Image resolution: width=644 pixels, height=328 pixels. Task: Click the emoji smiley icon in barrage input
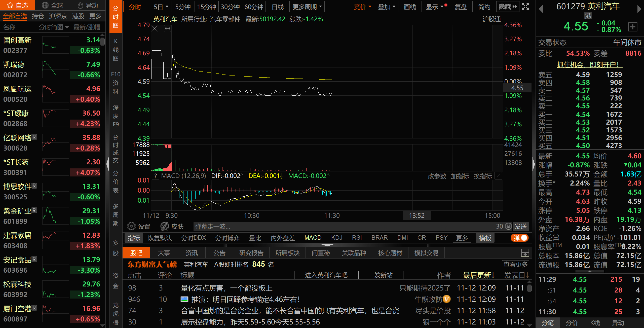pyautogui.click(x=509, y=226)
